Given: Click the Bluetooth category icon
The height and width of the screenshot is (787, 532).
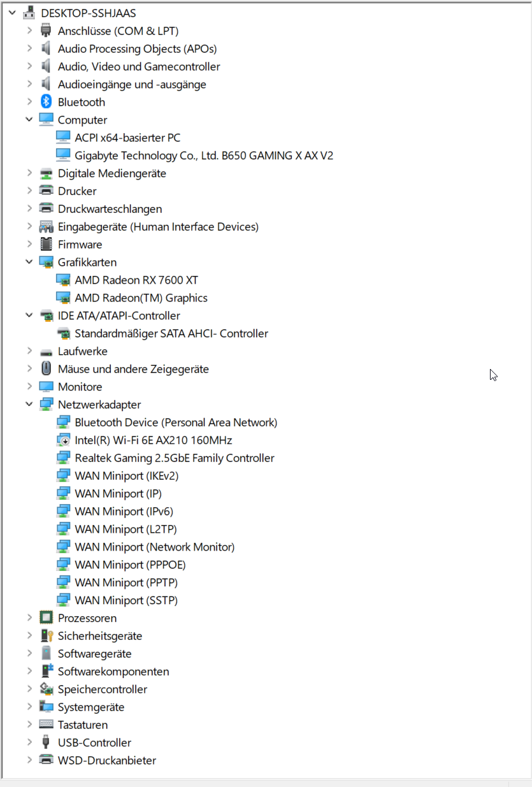Looking at the screenshot, I should (46, 102).
